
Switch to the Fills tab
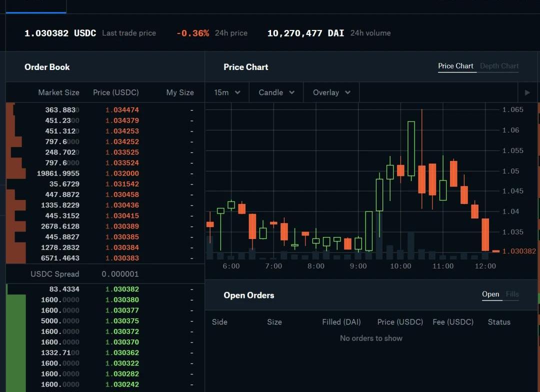pyautogui.click(x=512, y=294)
